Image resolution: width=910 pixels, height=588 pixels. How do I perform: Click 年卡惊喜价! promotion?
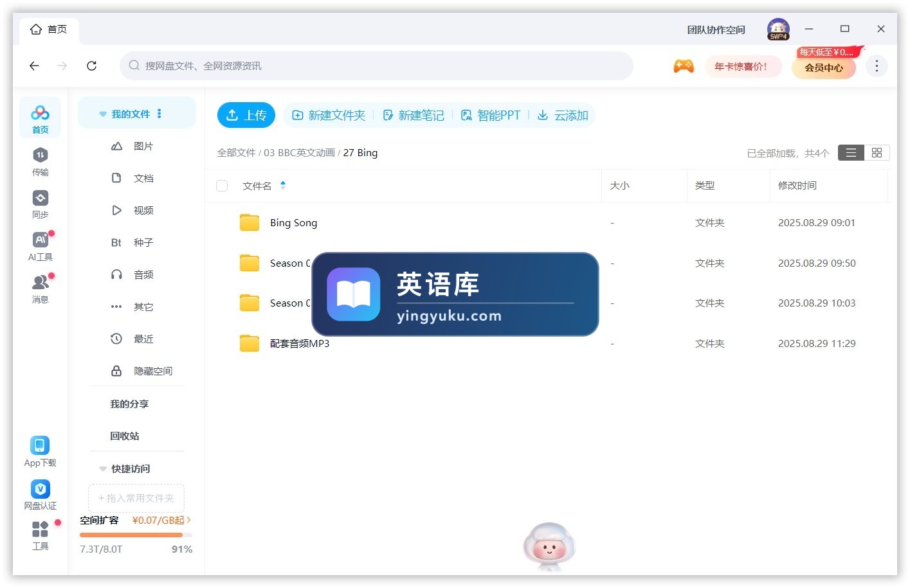(x=743, y=66)
